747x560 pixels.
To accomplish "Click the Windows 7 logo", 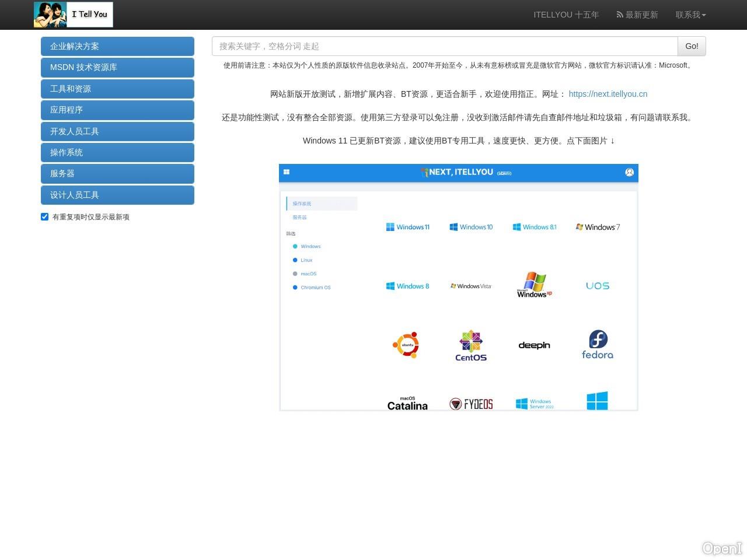I will click(x=598, y=227).
